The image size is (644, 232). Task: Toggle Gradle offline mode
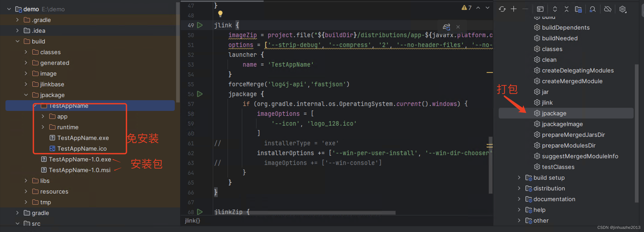click(607, 9)
